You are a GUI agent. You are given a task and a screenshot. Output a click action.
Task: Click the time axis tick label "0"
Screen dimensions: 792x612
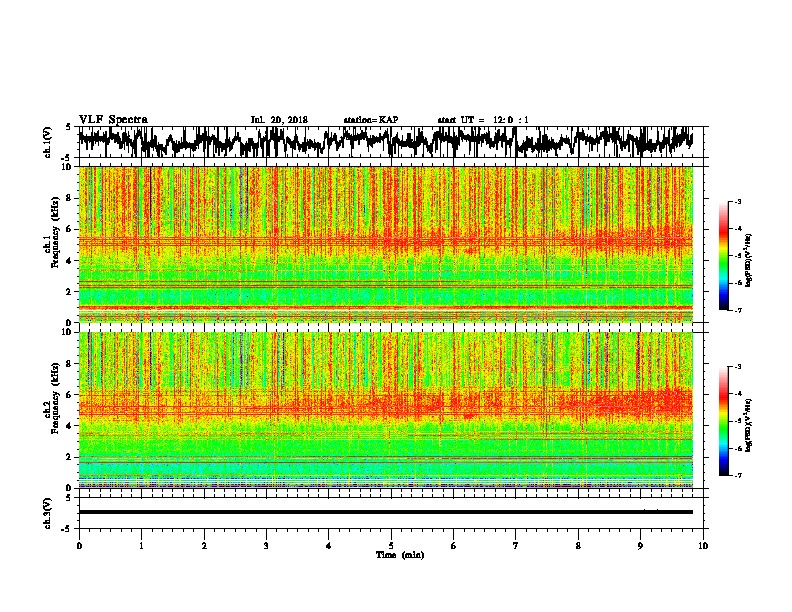click(x=79, y=546)
